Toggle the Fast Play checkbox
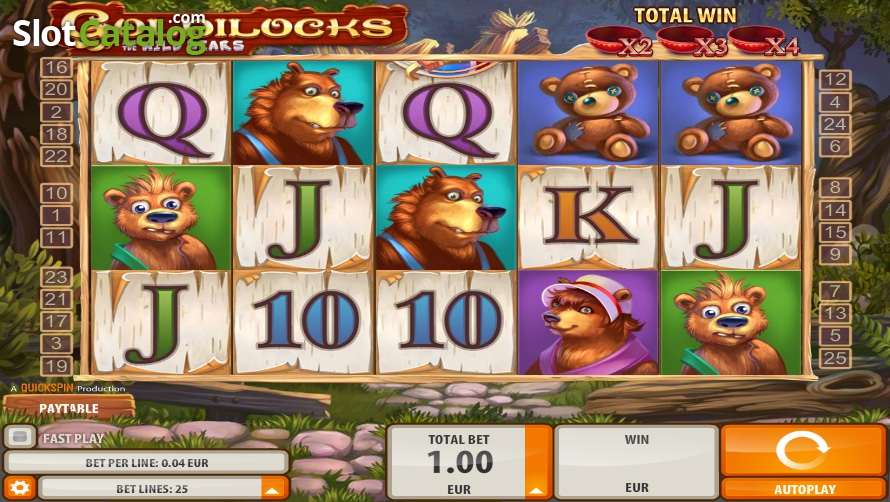The width and height of the screenshot is (890, 502). click(x=20, y=437)
